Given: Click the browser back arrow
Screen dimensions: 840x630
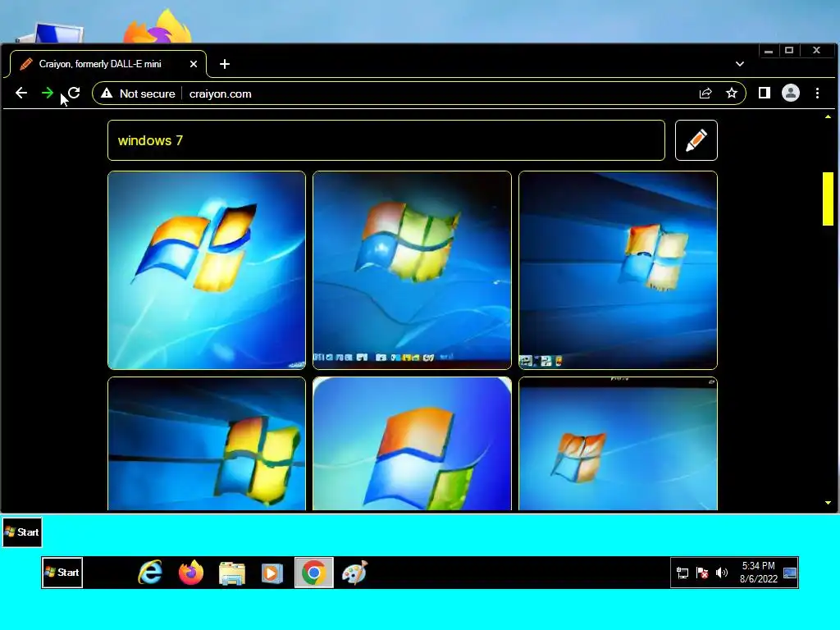Looking at the screenshot, I should tap(21, 94).
